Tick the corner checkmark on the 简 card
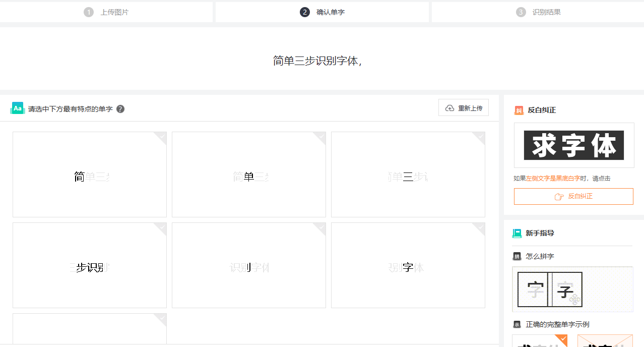Screen dimensions: 644x347 pos(161,137)
